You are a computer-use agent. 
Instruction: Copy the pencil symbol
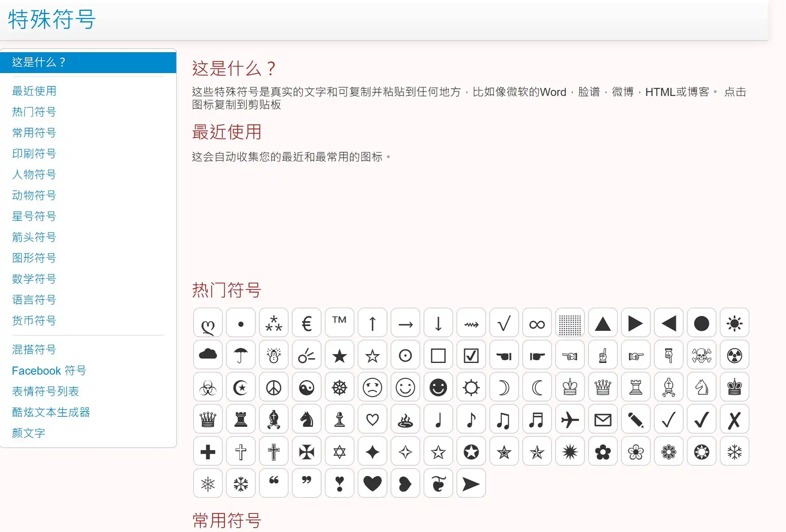pos(636,419)
